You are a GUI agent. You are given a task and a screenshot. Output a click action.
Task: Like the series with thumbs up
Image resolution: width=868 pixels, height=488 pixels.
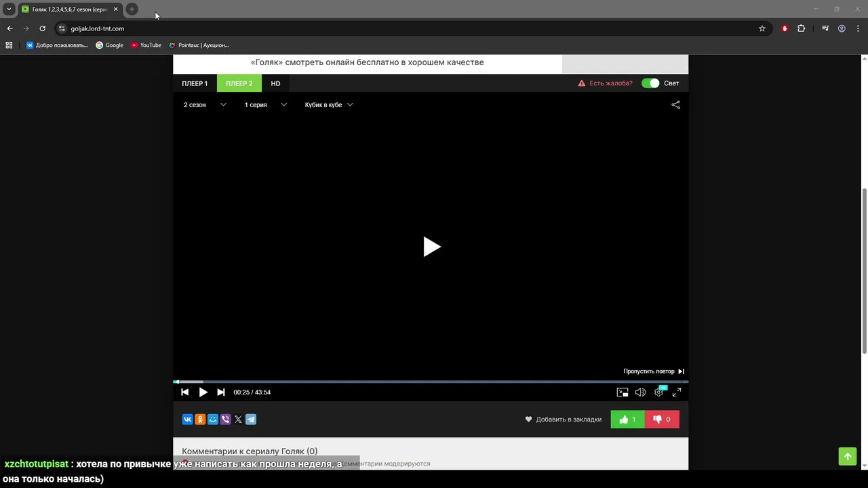(628, 420)
